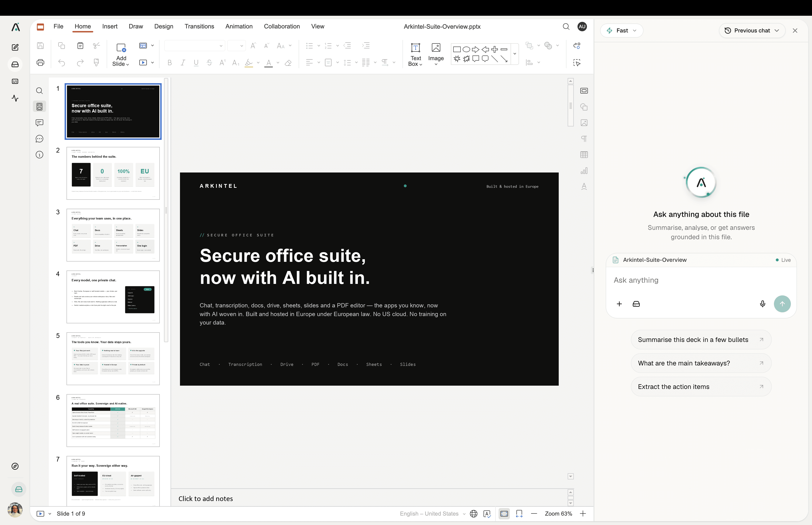Click the Save icon in the ribbon
Screen dimensions: 812x525
pyautogui.click(x=40, y=46)
